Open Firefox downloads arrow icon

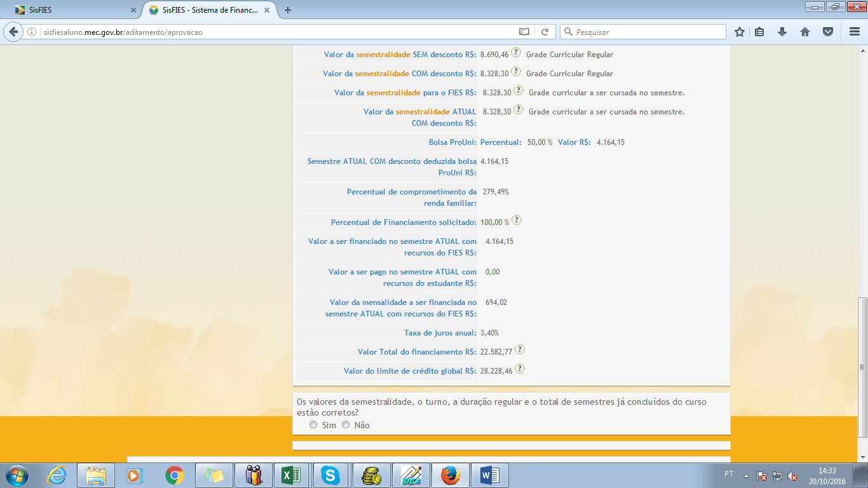(782, 32)
